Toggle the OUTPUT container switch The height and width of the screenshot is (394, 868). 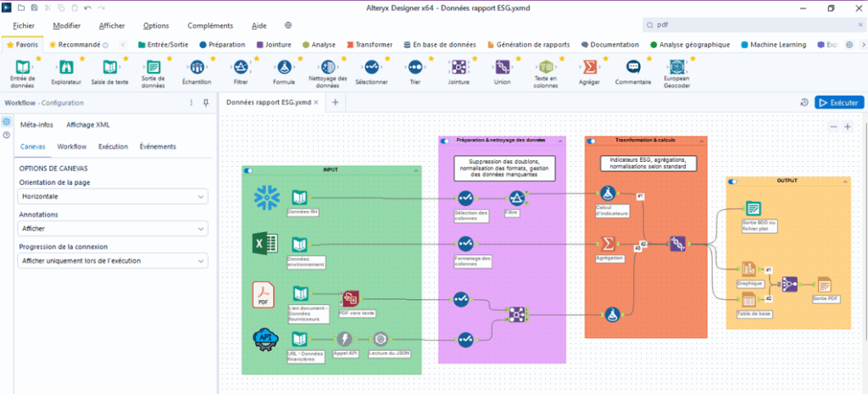pyautogui.click(x=732, y=180)
